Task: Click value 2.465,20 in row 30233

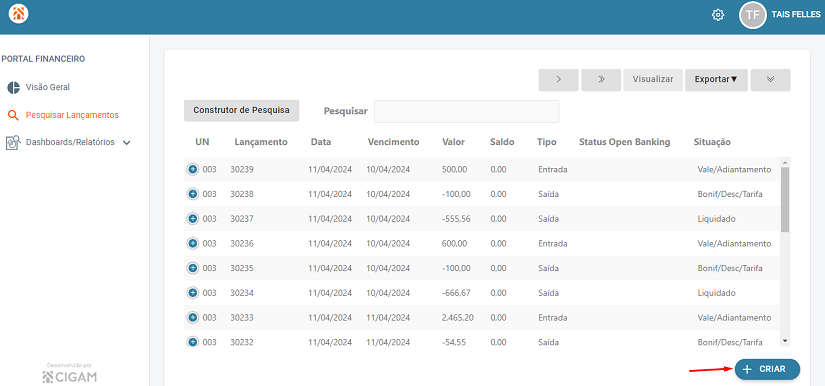Action: pyautogui.click(x=457, y=318)
